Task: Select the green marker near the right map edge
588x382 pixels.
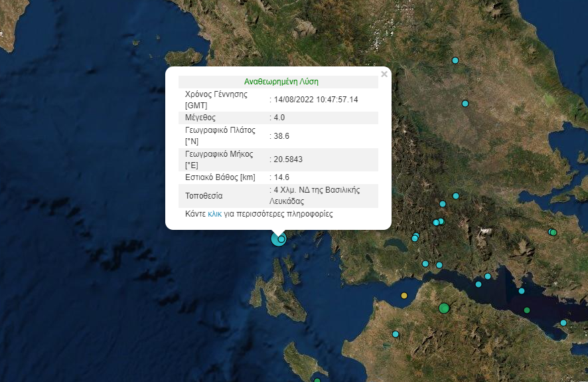Action: pyautogui.click(x=553, y=232)
